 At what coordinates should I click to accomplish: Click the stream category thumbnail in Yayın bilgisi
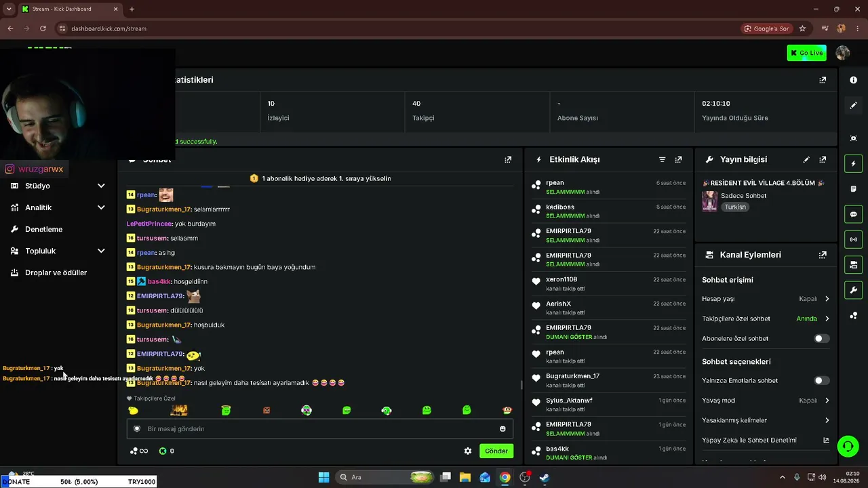(x=709, y=201)
